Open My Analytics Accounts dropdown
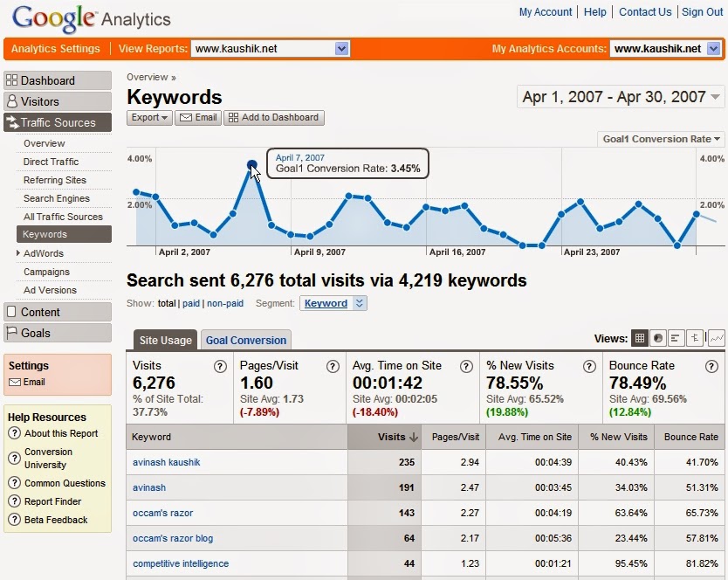Image resolution: width=728 pixels, height=580 pixels. [x=714, y=48]
